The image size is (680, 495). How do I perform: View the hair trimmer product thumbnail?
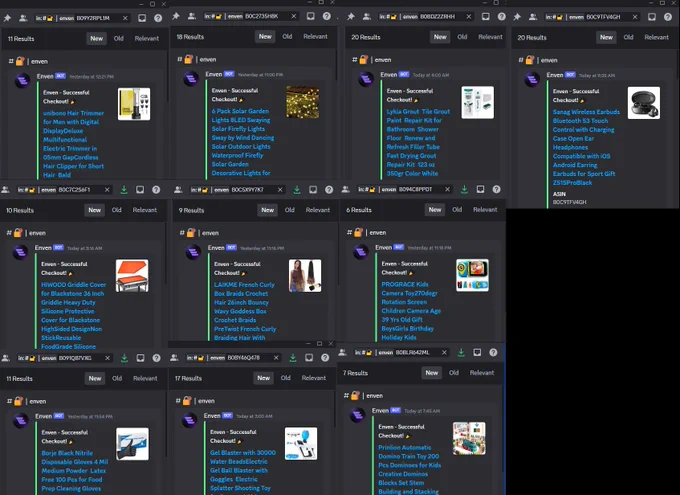point(134,104)
